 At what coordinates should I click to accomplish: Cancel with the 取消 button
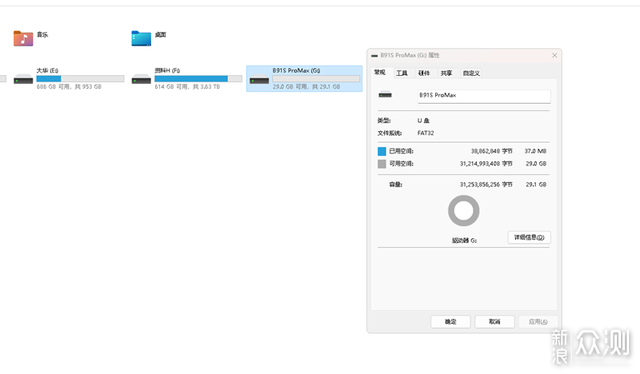495,322
